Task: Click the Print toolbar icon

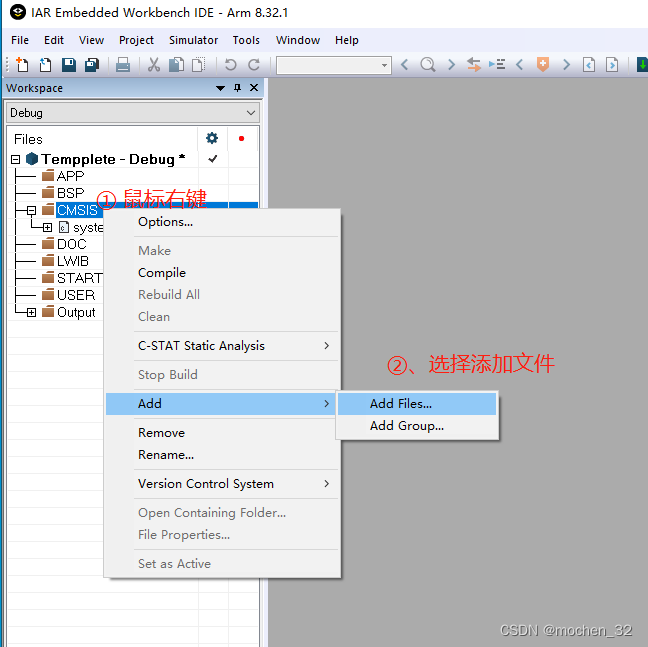Action: pyautogui.click(x=123, y=65)
